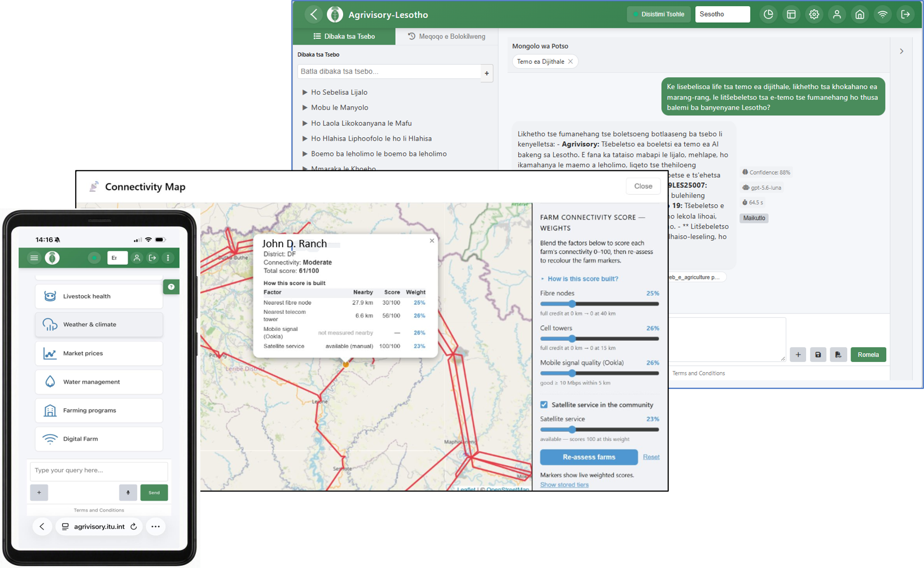Screen dimensions: 924x568
Task: Click Romela send button
Action: [x=868, y=355]
